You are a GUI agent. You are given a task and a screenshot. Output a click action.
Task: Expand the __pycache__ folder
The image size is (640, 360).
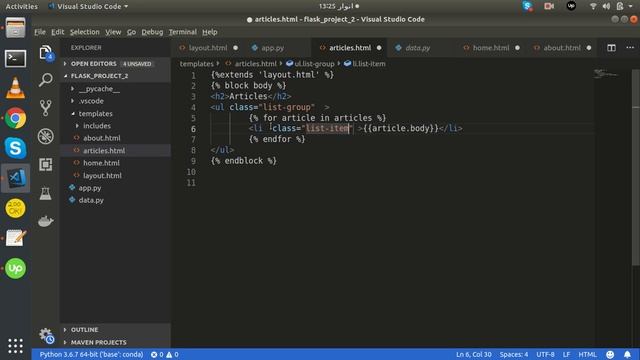[x=115, y=89]
